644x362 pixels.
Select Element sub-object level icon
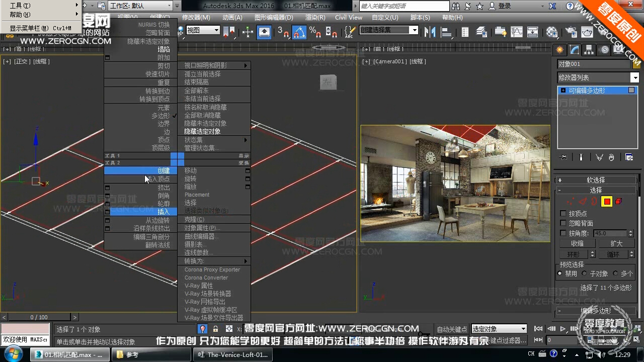[x=618, y=202]
